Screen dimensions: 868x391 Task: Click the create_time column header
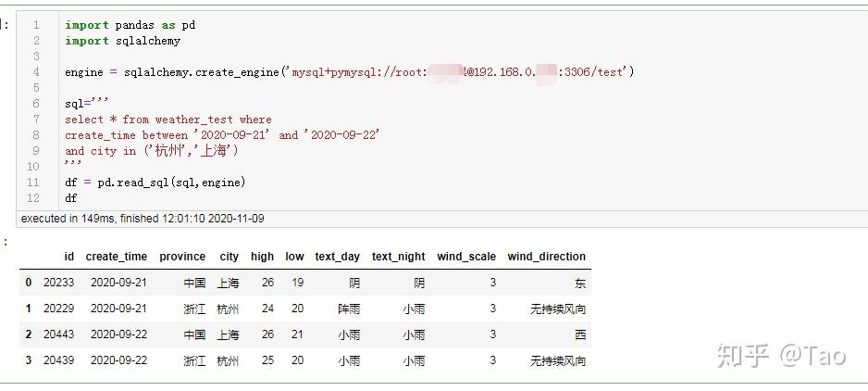pyautogui.click(x=117, y=257)
